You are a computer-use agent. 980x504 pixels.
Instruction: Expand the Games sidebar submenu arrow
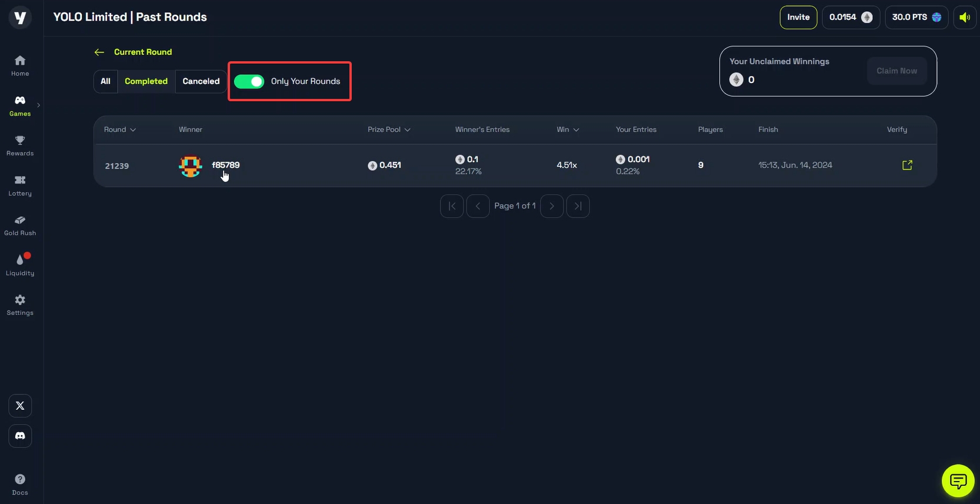click(39, 105)
